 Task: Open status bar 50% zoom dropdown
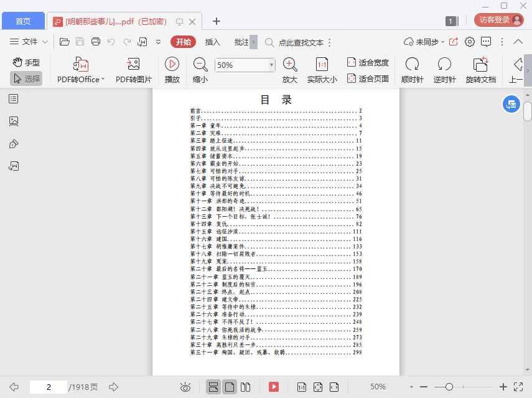coord(411,387)
